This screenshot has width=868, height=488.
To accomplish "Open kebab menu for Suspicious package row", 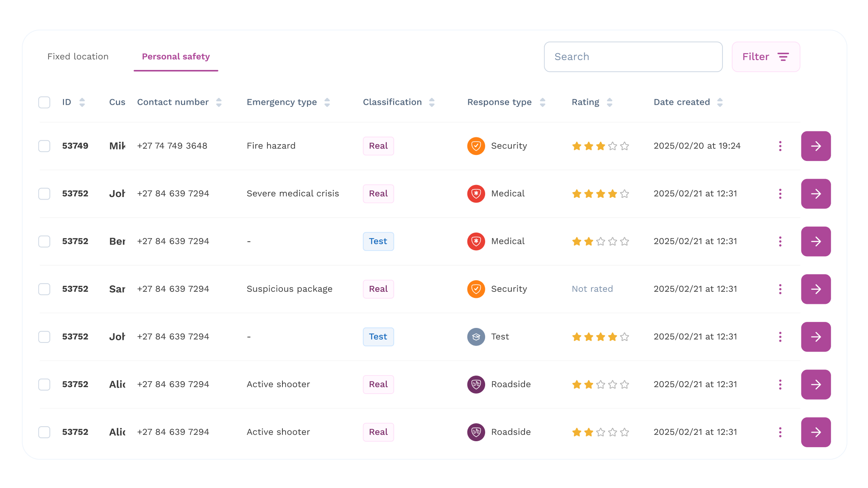I will [780, 289].
